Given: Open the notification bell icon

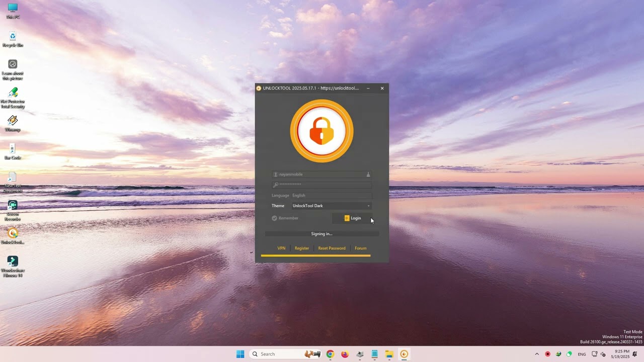Looking at the screenshot, I should tap(635, 354).
